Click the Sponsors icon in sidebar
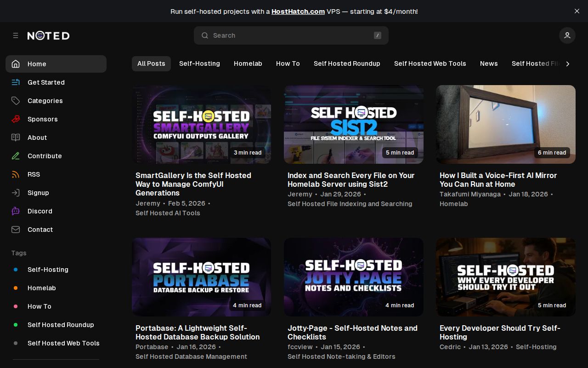The height and width of the screenshot is (368, 588). click(x=16, y=119)
